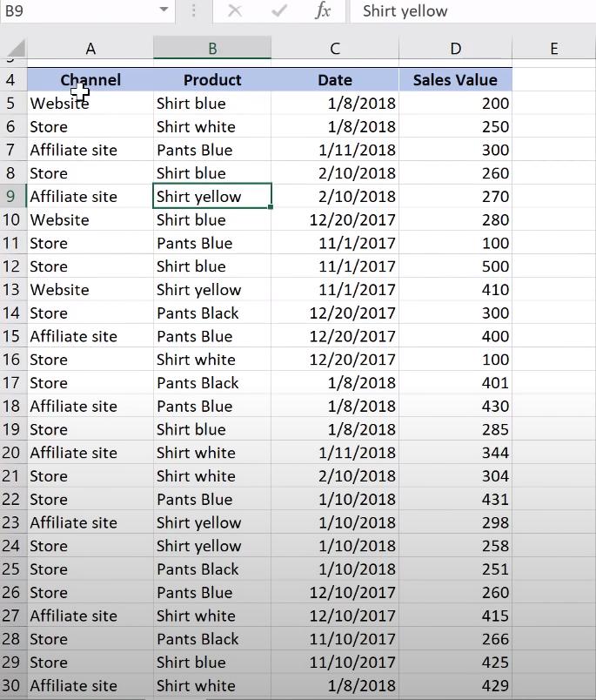Select column header E

(x=554, y=49)
